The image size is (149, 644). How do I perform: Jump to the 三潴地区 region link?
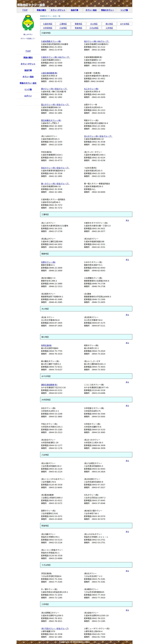63,24
